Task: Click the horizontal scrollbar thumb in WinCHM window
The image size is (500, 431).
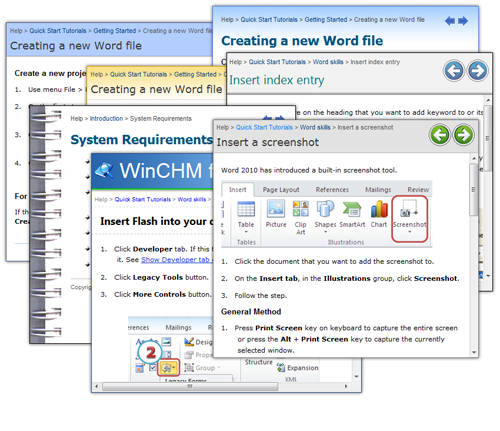Action: pos(190,386)
